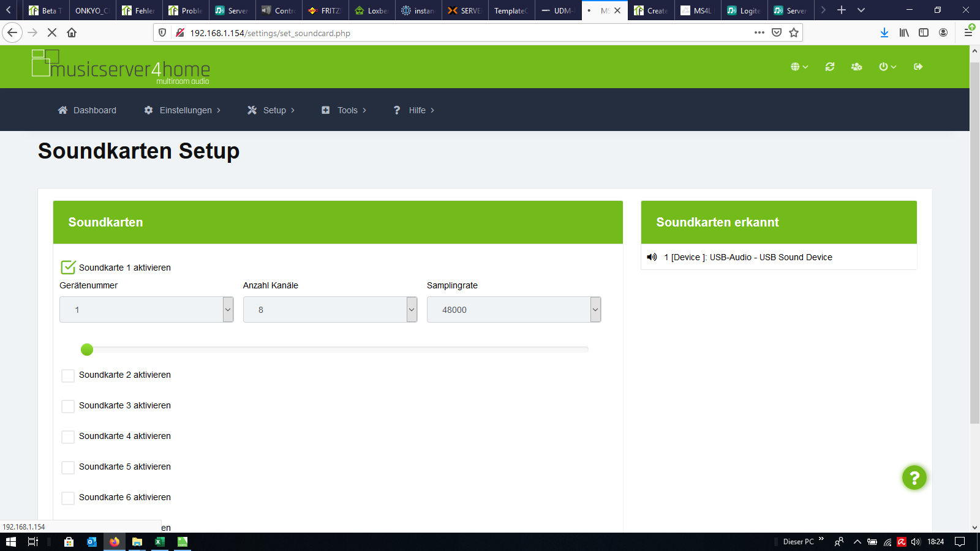Open the Samplingrate dropdown
This screenshot has width=980, height=551.
point(514,309)
